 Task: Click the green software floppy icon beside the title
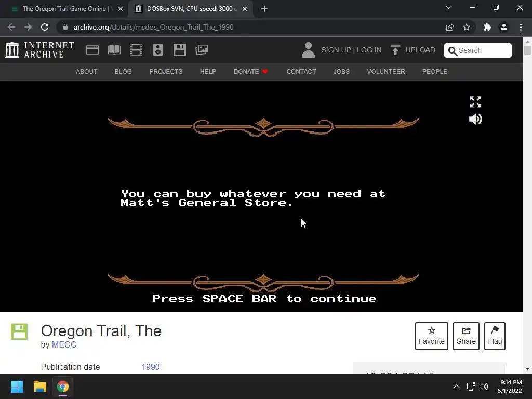pyautogui.click(x=19, y=331)
